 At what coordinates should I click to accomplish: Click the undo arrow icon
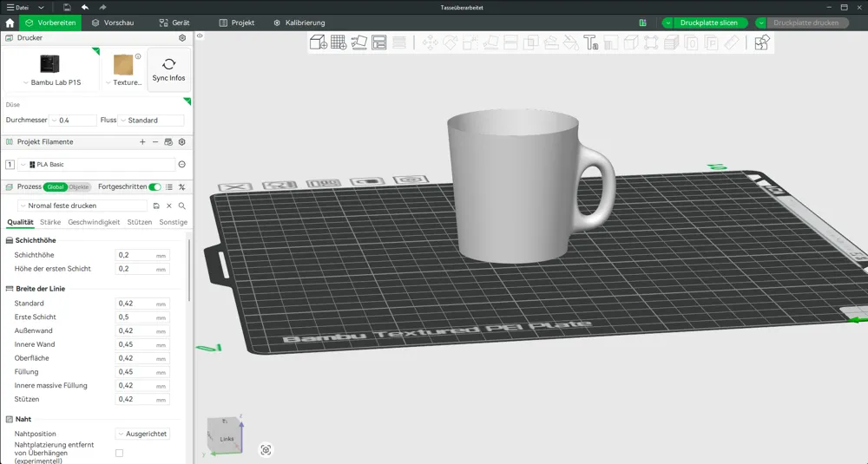tap(85, 7)
